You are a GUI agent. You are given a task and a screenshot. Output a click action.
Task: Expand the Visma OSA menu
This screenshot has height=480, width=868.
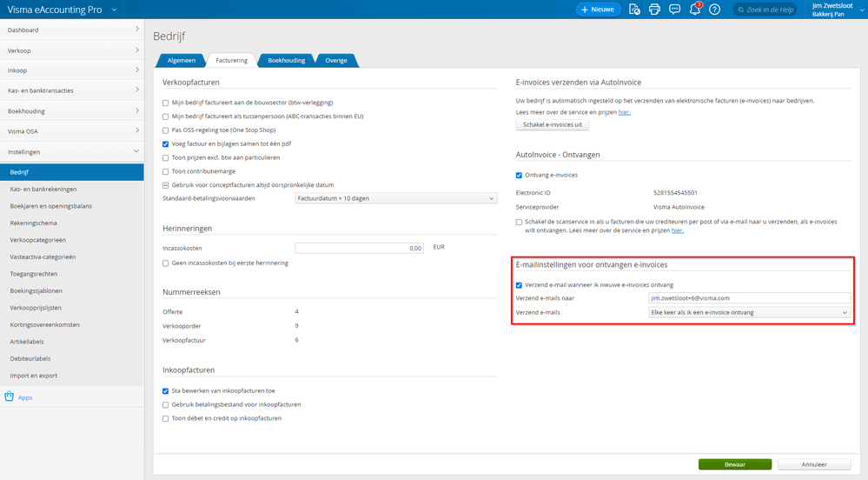coord(72,131)
